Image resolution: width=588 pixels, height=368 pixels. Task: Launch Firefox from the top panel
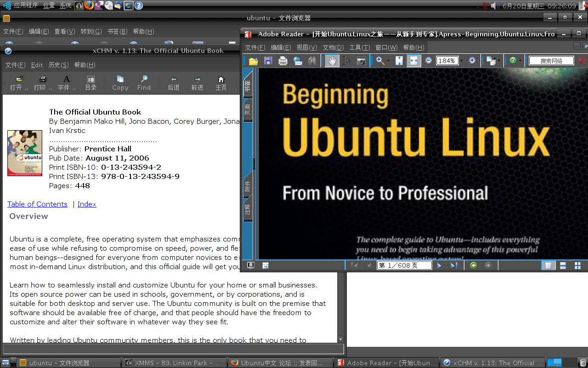(x=89, y=6)
